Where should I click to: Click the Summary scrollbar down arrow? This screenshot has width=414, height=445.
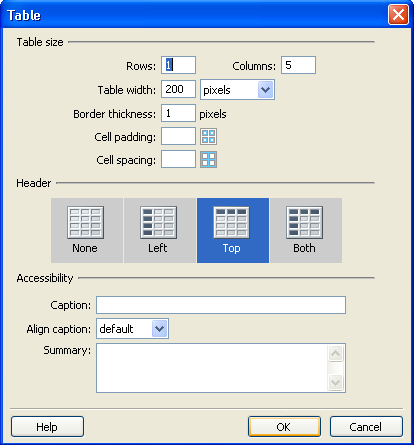(336, 382)
